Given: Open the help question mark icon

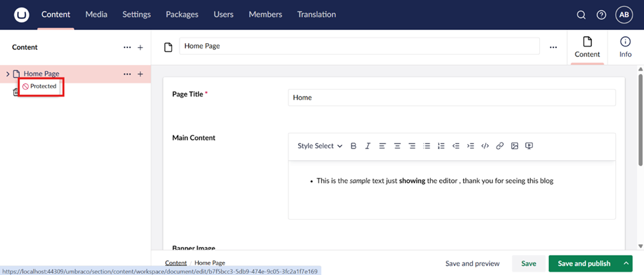Looking at the screenshot, I should [x=601, y=15].
